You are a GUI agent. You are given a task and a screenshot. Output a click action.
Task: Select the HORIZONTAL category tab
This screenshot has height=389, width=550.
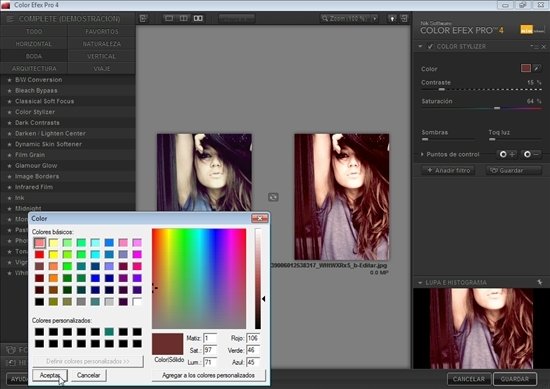pos(34,44)
